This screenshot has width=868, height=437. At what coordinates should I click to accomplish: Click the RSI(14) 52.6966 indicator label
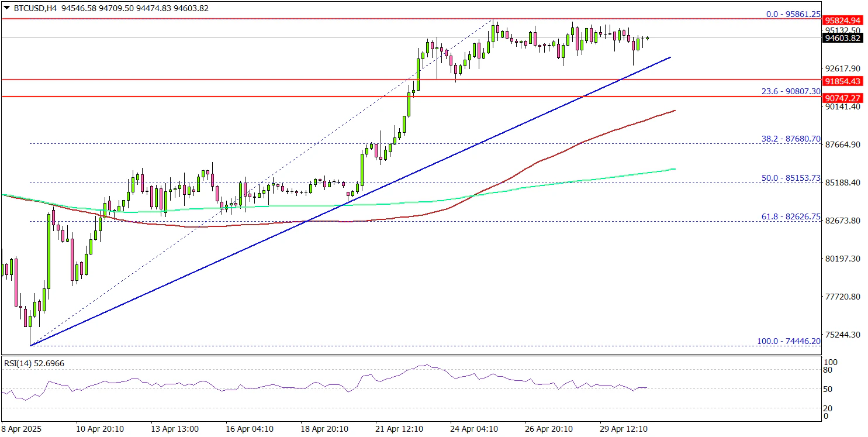[34, 363]
